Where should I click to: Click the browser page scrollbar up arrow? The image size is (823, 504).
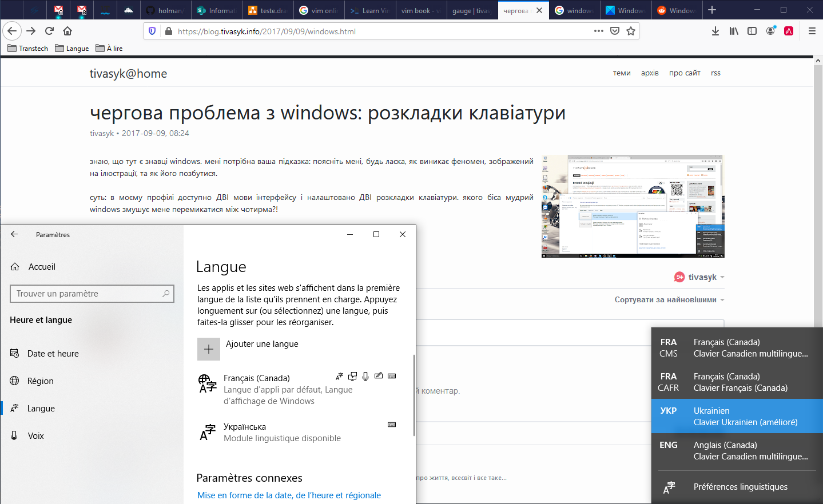(818, 61)
